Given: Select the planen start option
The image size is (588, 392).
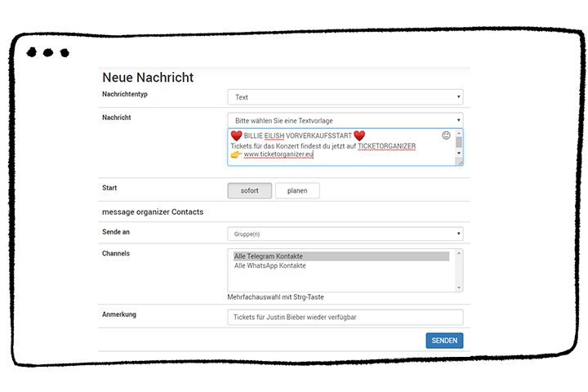Looking at the screenshot, I should 297,190.
